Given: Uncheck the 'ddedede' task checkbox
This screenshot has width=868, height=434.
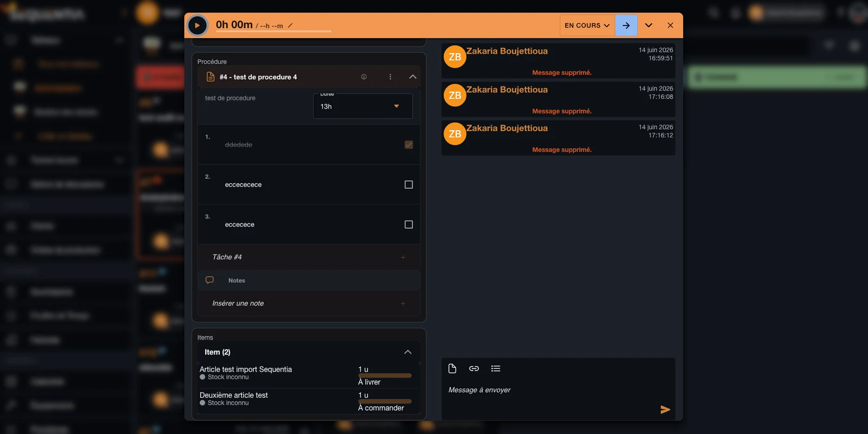Looking at the screenshot, I should (x=409, y=145).
